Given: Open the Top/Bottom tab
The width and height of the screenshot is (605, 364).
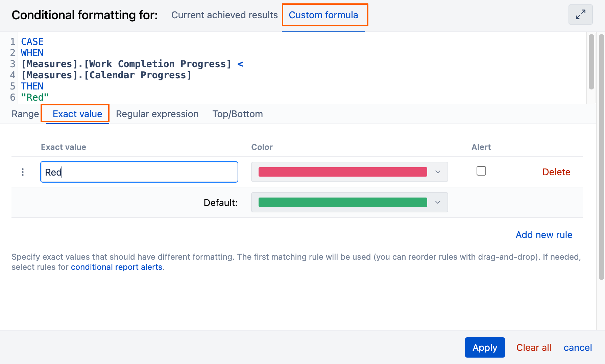Looking at the screenshot, I should tap(238, 114).
